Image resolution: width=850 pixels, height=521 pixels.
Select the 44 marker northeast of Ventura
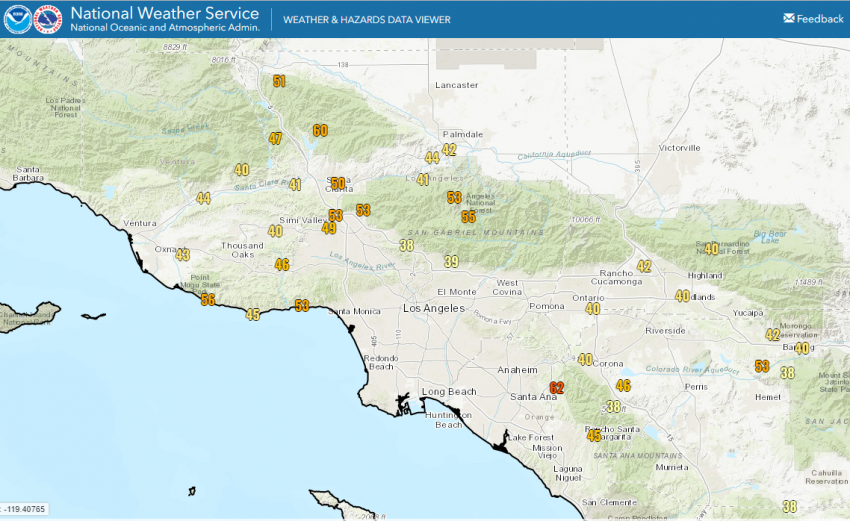pyautogui.click(x=203, y=198)
